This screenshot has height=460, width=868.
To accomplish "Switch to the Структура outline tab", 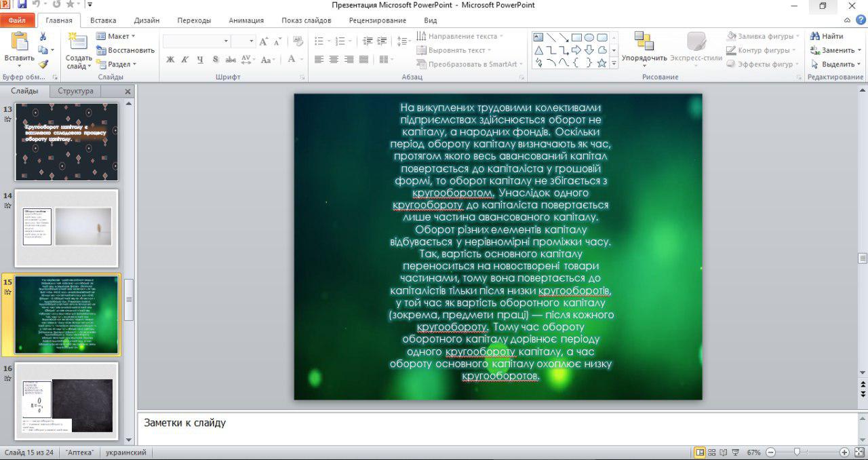I will point(75,91).
